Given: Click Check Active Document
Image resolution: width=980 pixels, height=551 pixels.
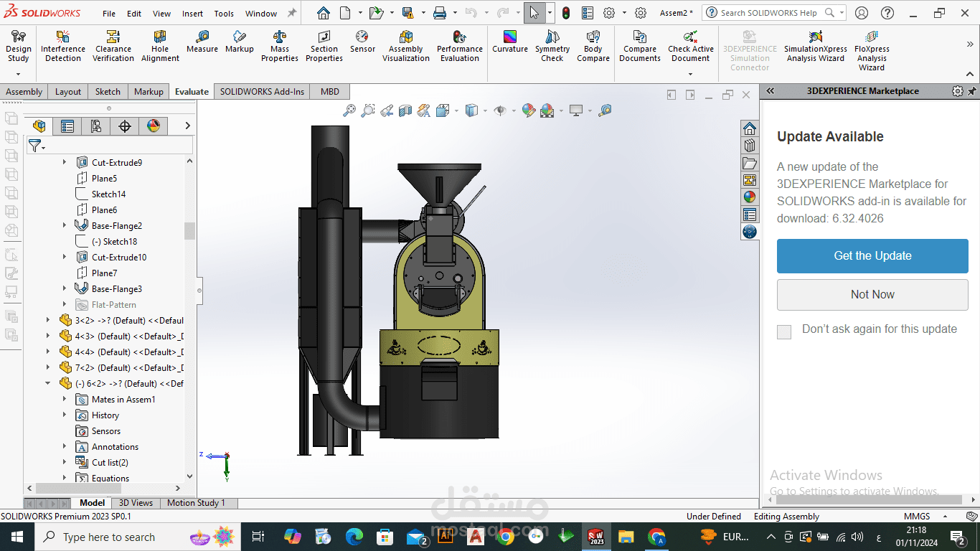Looking at the screenshot, I should point(691,47).
